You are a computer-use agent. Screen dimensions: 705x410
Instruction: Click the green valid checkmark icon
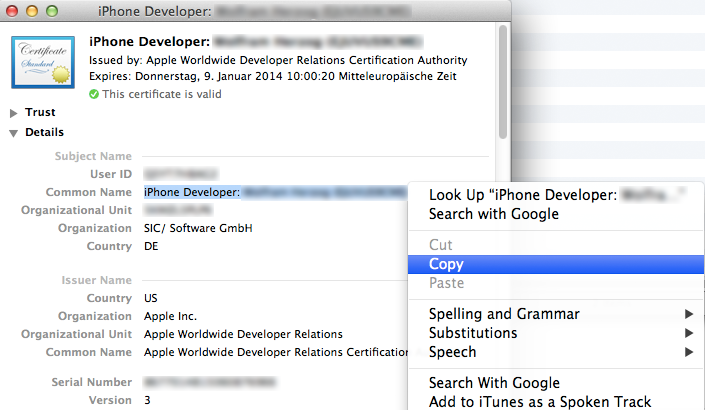(x=94, y=94)
